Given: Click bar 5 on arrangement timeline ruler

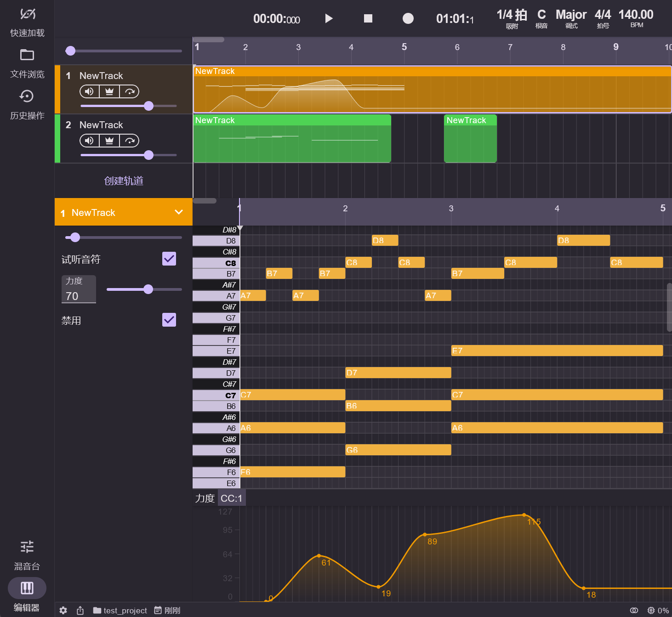Looking at the screenshot, I should 404,47.
